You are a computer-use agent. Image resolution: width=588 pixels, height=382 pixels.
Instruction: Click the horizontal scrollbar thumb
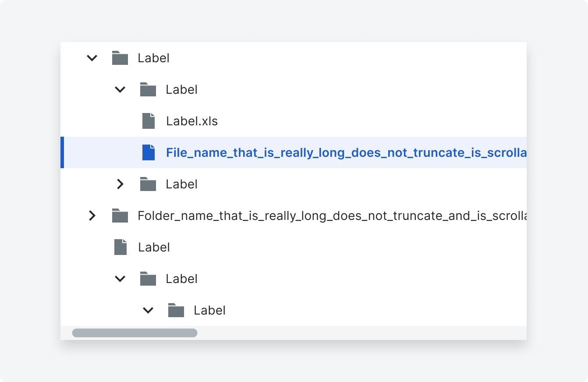[135, 333]
